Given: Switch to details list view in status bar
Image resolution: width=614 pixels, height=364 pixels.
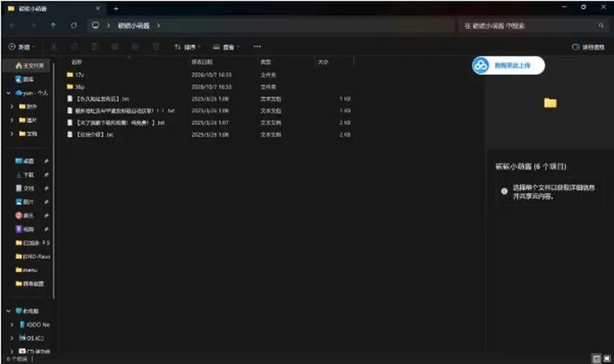Looking at the screenshot, I should 596,358.
